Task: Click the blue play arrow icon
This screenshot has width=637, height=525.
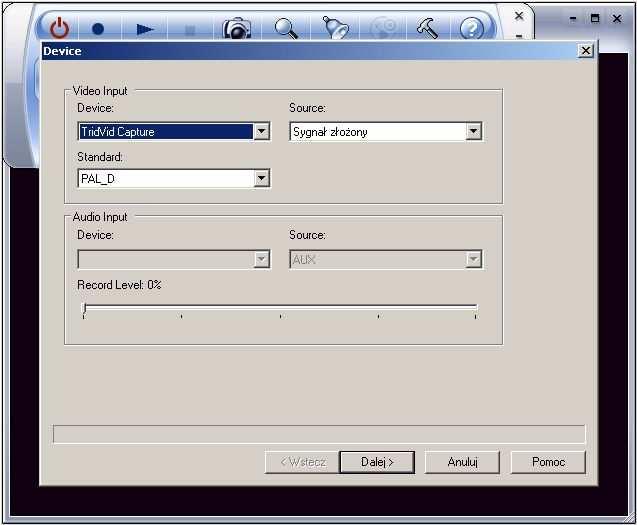Action: [145, 29]
